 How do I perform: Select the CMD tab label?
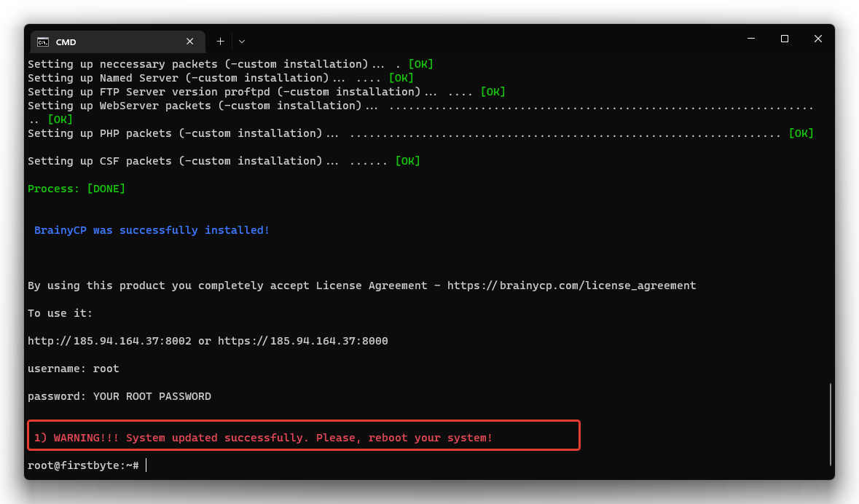[x=66, y=42]
